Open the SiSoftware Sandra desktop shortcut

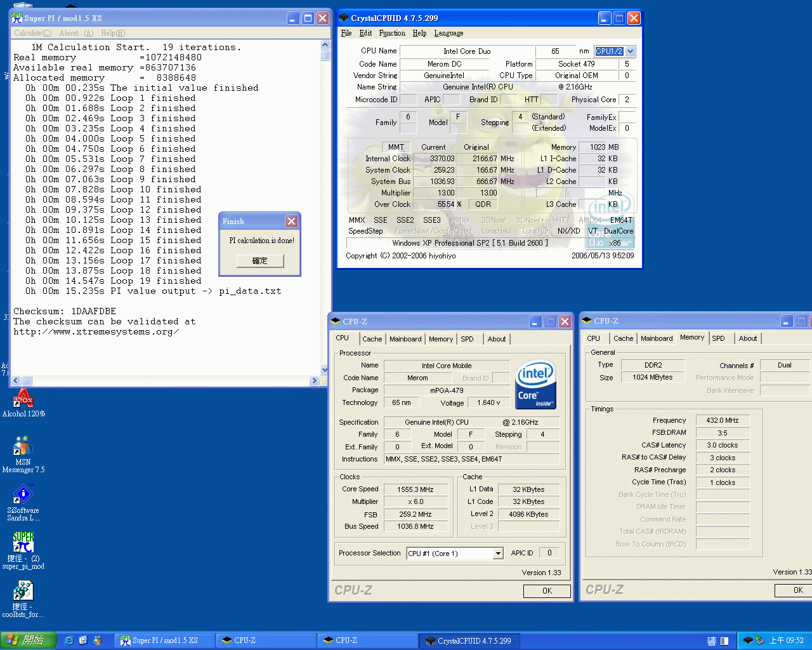(23, 494)
